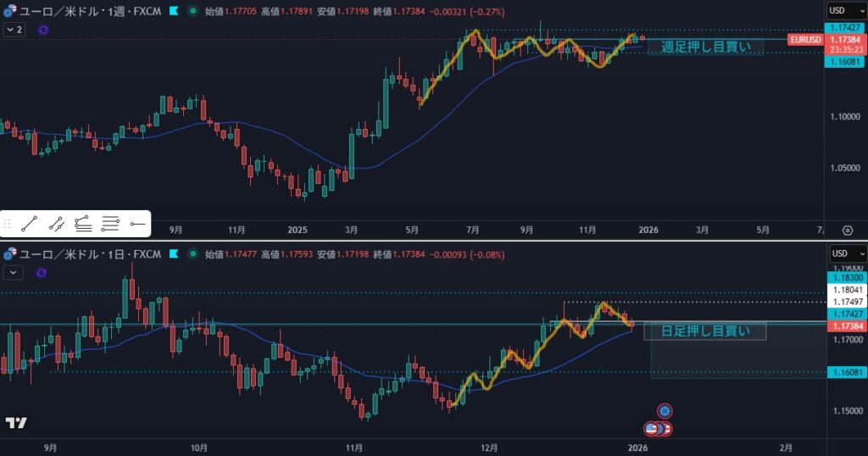Choose the horizontal line tool
Screen dimensions: 868x456
click(137, 225)
